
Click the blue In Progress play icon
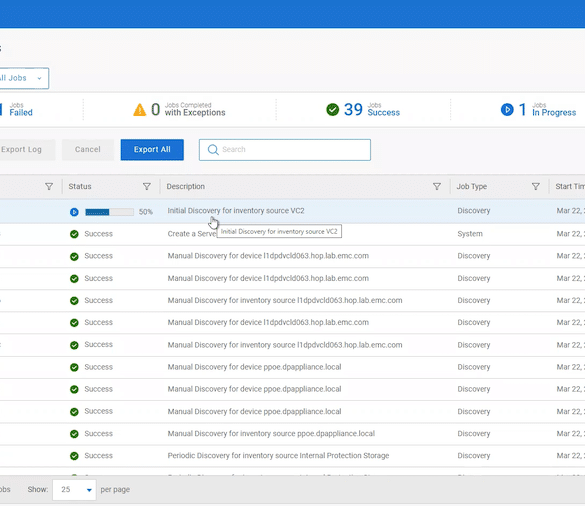click(507, 110)
